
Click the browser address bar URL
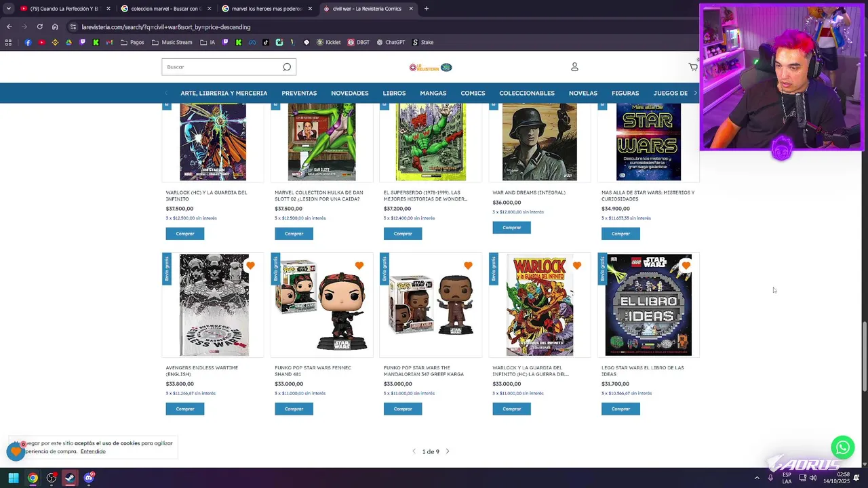166,27
